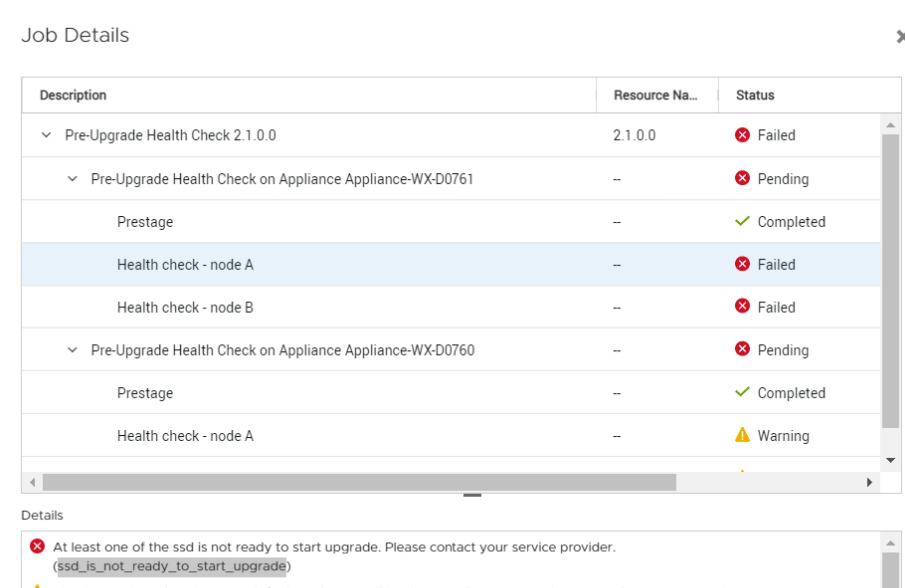This screenshot has height=588, width=905.
Task: Collapse the Pre-Upgrade Health Check 2.1.0.0 tree
Action: [45, 135]
